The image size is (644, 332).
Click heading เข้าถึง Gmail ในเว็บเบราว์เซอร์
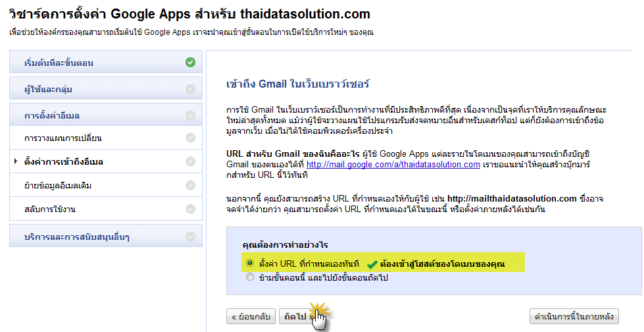(298, 84)
